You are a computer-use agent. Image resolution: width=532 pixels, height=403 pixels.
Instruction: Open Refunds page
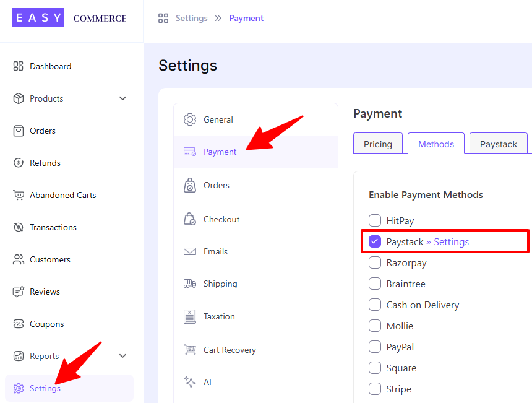[69, 163]
